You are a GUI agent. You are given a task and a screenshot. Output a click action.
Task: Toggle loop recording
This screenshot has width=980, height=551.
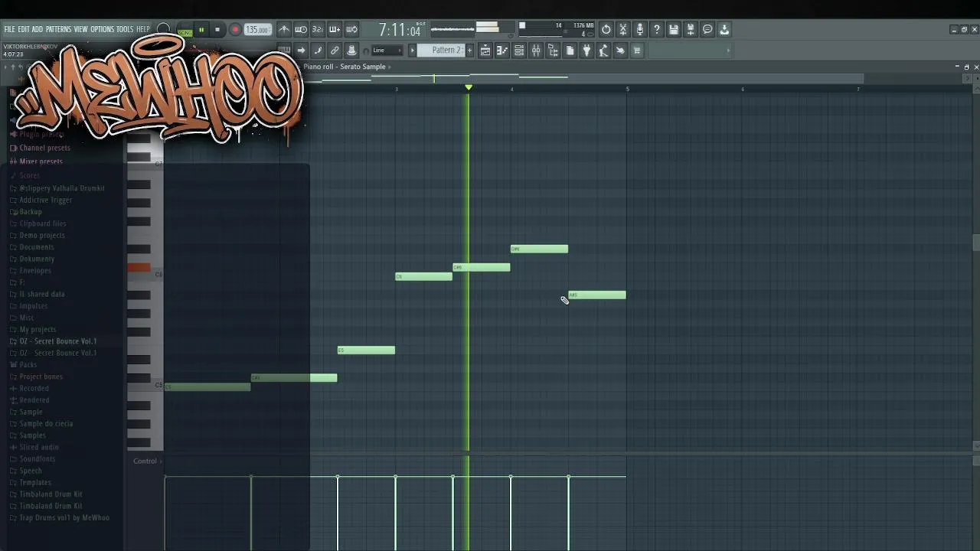tap(351, 30)
